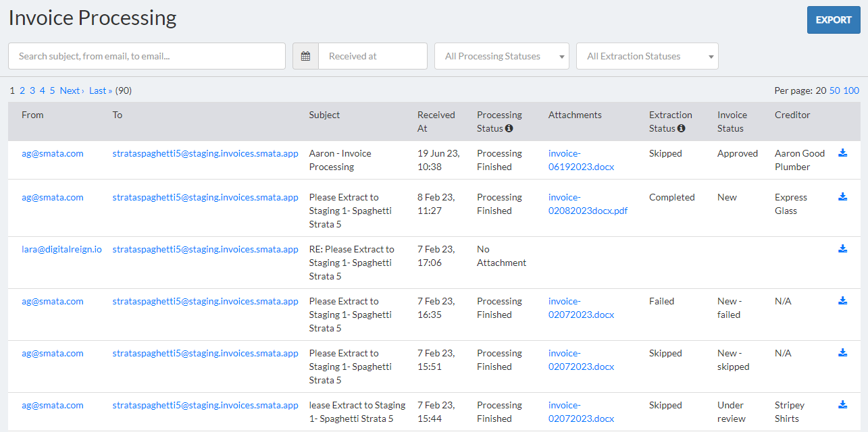Open All Processing Statuses dropdown
Screen dimensions: 868x432
[x=502, y=56]
